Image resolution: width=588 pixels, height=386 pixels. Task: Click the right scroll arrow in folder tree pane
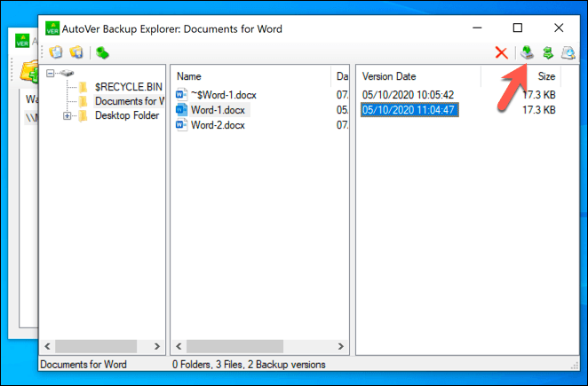coord(157,346)
